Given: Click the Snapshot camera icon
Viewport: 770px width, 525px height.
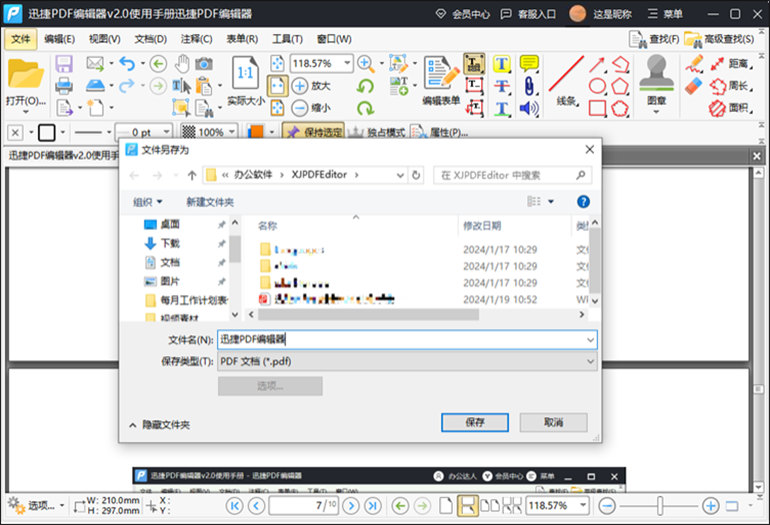Looking at the screenshot, I should 204,64.
